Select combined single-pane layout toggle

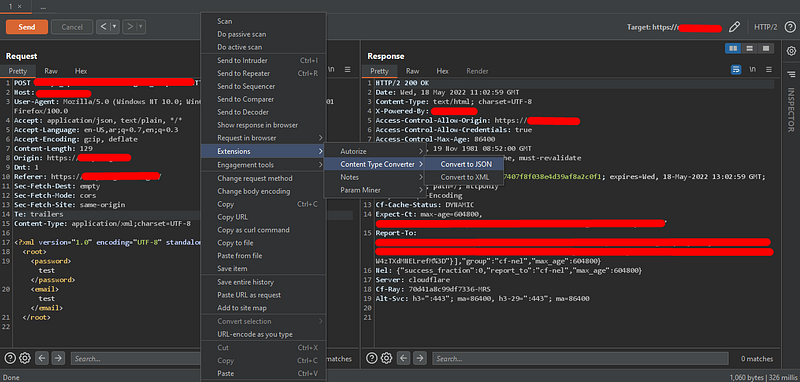pyautogui.click(x=765, y=48)
